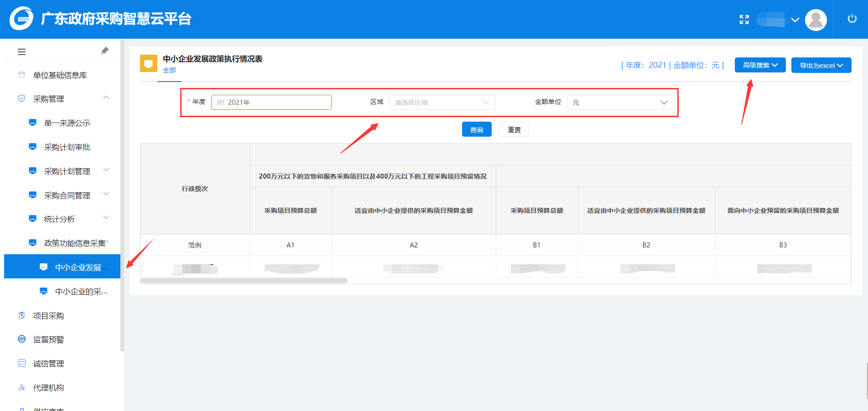Click the 诚信管理 card icon

(21, 363)
